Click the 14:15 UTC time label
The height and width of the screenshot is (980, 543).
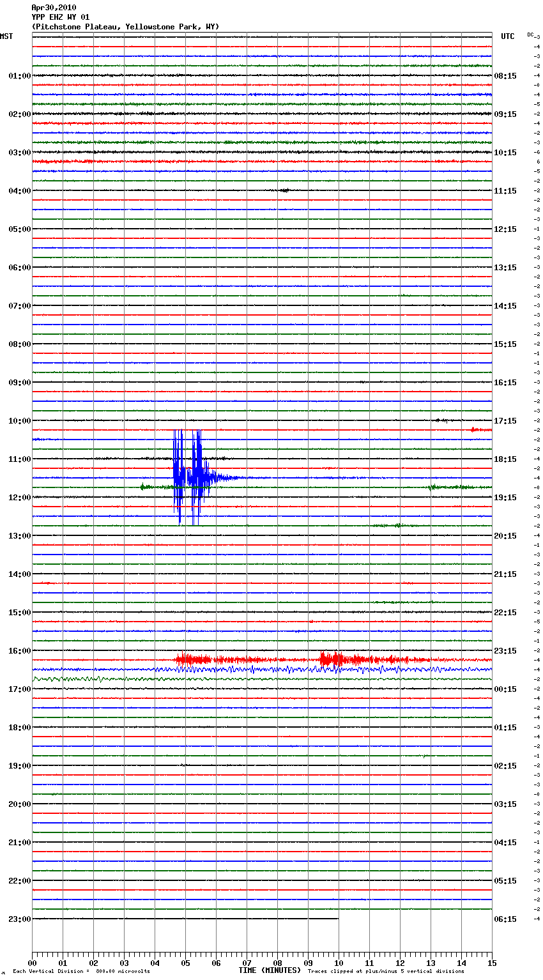[x=505, y=306]
